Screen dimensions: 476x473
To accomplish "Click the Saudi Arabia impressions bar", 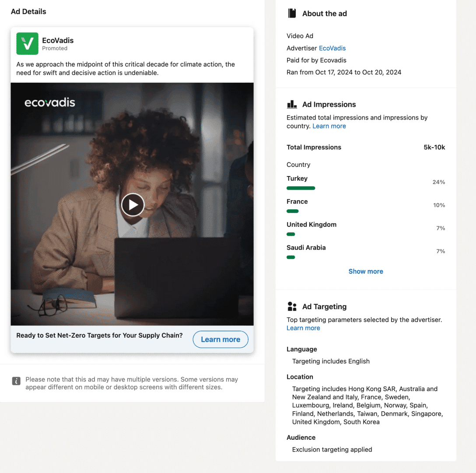I will tap(291, 258).
